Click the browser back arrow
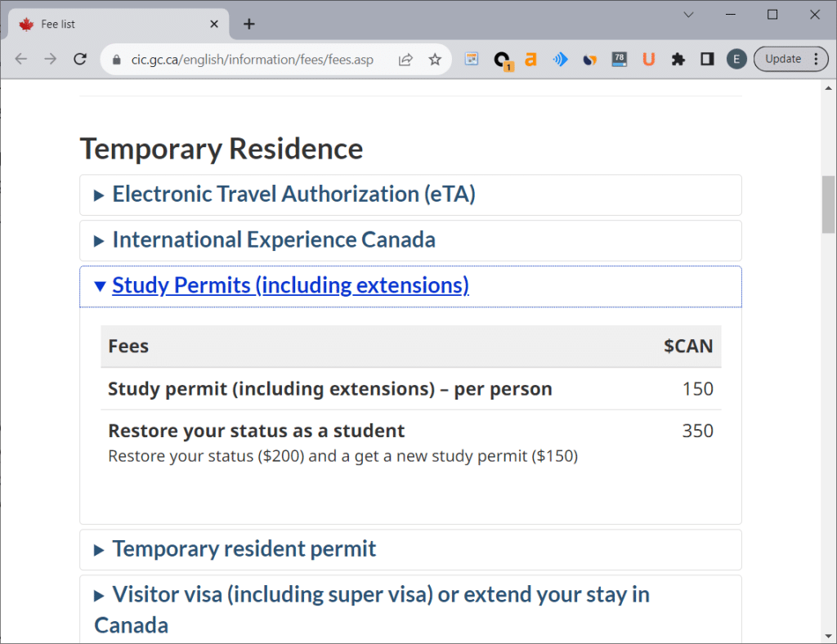 21,59
